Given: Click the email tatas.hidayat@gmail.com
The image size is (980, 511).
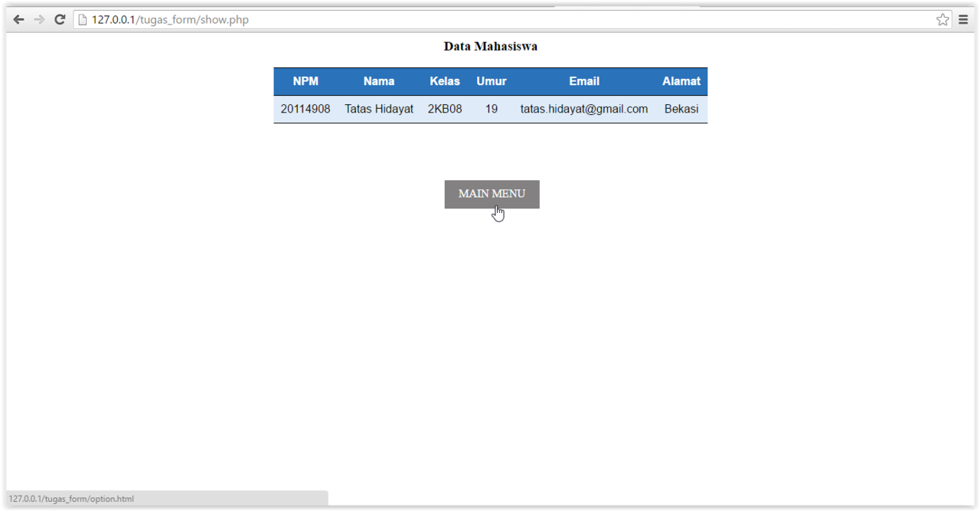Looking at the screenshot, I should click(x=584, y=109).
